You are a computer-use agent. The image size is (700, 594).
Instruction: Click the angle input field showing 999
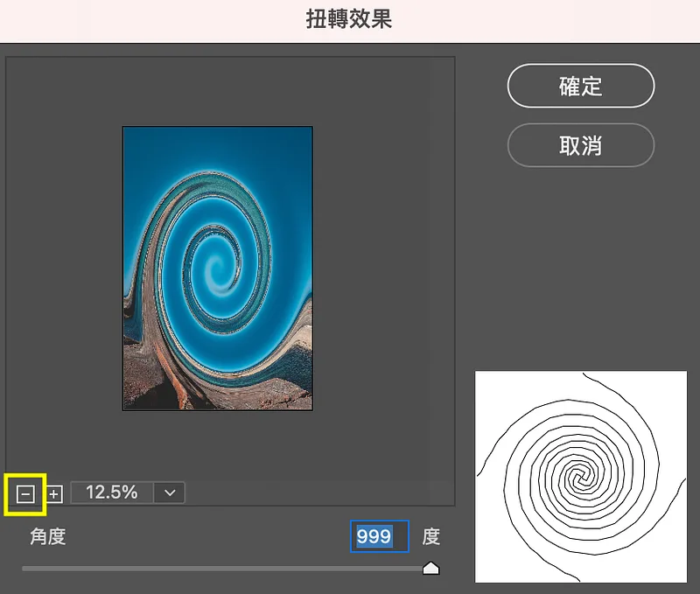pos(380,536)
